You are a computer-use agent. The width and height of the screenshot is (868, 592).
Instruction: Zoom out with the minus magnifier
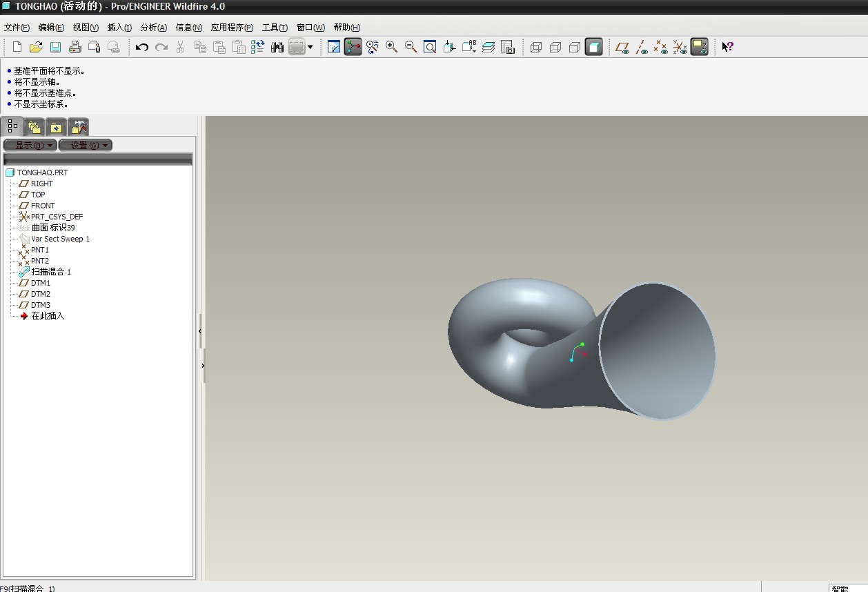[x=411, y=47]
